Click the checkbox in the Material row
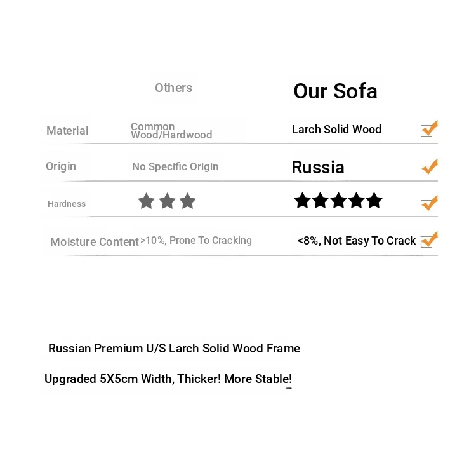 (426, 130)
